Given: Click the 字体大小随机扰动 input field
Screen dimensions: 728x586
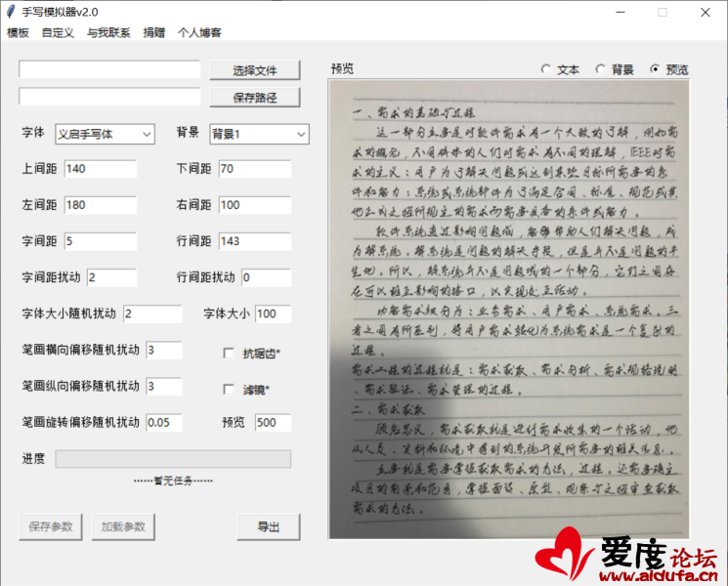Looking at the screenshot, I should point(152,314).
